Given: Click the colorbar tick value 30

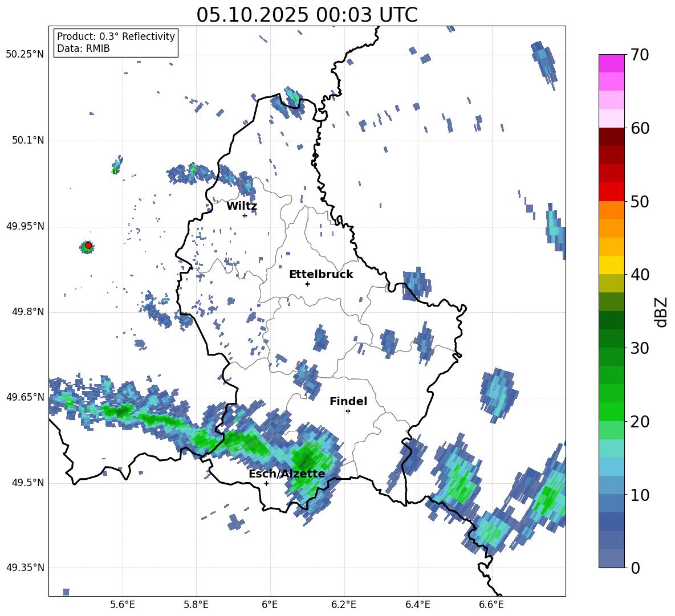Looking at the screenshot, I should (640, 348).
